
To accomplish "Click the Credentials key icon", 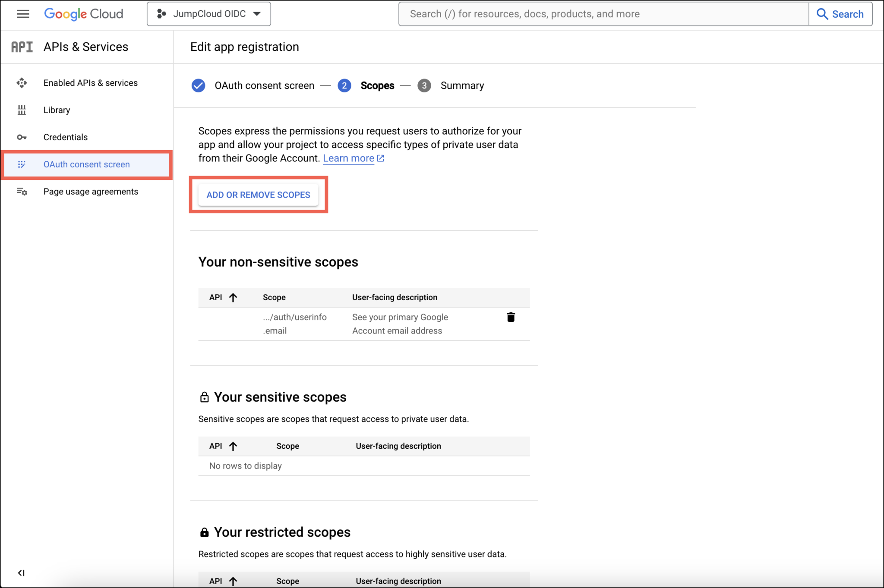I will click(x=22, y=137).
